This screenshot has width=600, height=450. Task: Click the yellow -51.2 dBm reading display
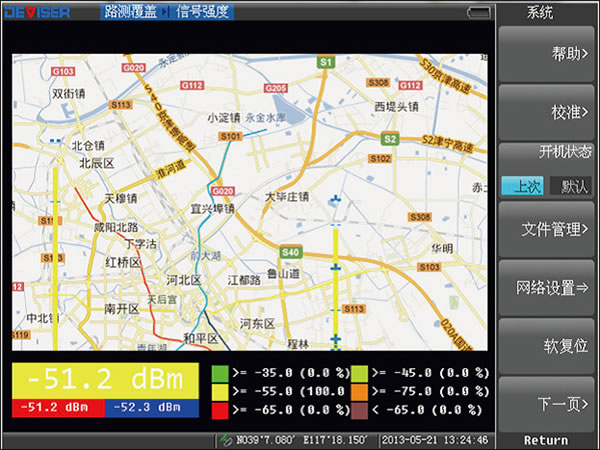tap(104, 380)
